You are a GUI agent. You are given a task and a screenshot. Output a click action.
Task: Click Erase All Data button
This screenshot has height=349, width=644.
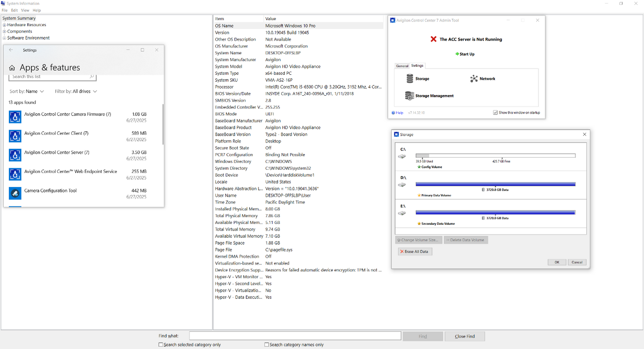pyautogui.click(x=415, y=252)
